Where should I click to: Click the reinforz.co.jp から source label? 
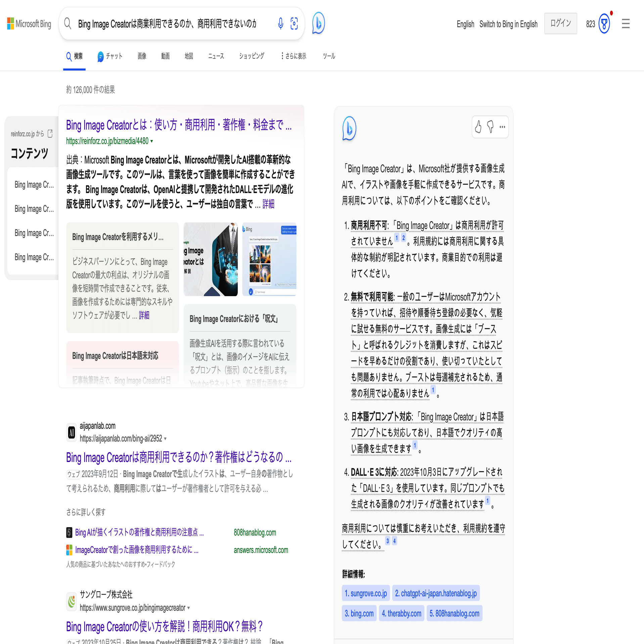27,134
